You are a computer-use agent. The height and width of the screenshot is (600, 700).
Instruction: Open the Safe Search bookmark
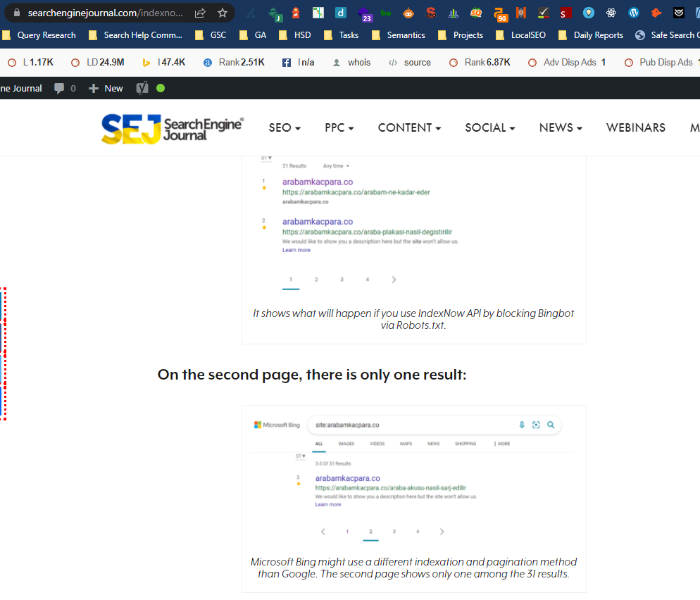[x=668, y=35]
